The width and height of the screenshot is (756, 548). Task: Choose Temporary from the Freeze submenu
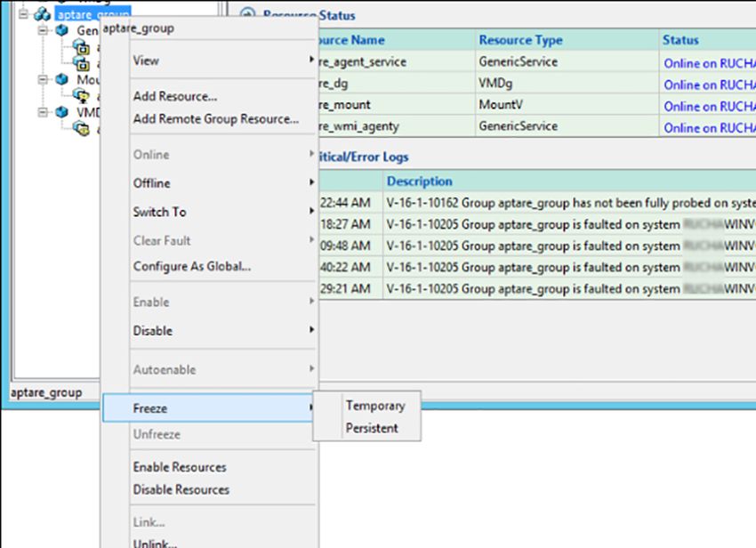(x=374, y=406)
